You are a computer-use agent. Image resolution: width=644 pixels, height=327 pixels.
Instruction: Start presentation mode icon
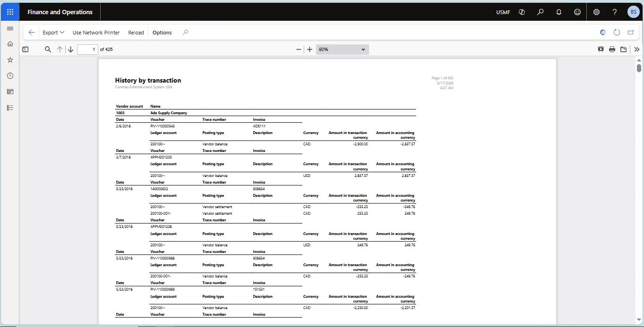point(601,49)
